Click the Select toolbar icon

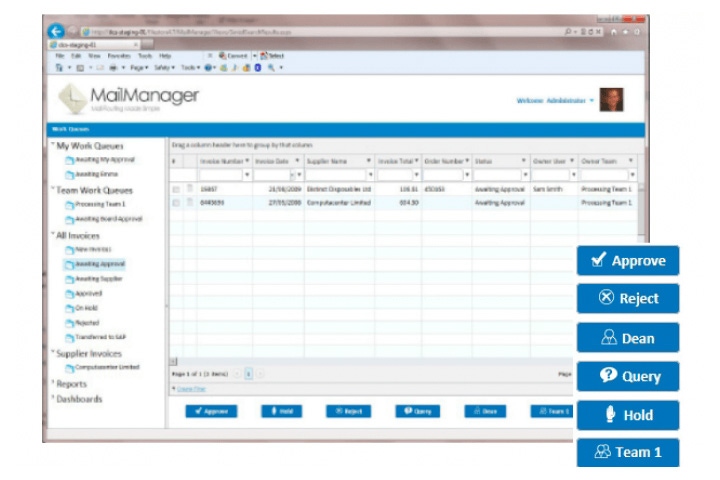264,56
